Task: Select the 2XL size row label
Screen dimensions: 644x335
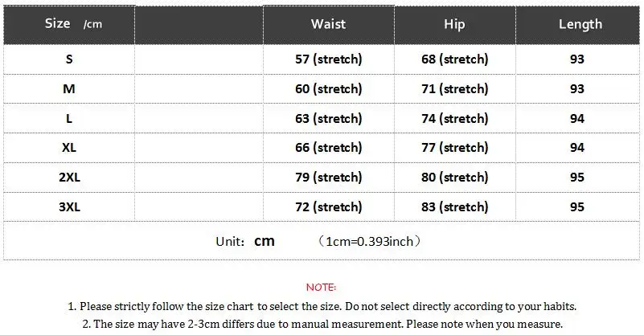Action: [x=69, y=178]
